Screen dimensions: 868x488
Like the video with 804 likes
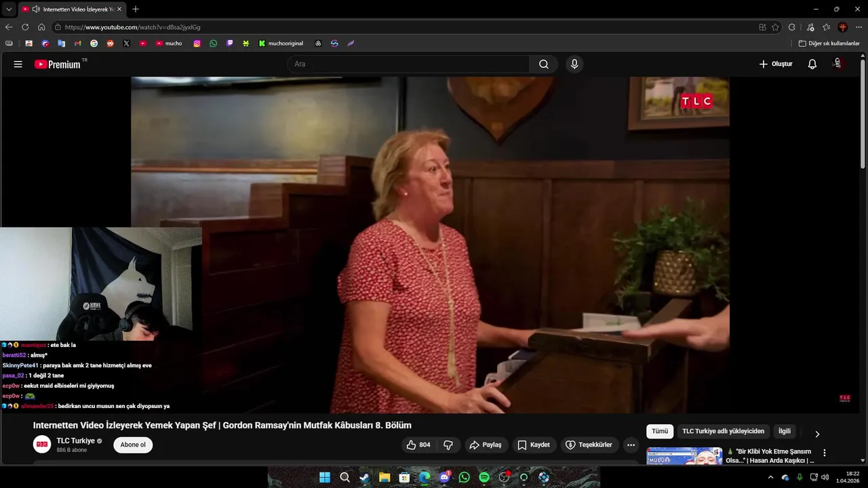click(418, 445)
